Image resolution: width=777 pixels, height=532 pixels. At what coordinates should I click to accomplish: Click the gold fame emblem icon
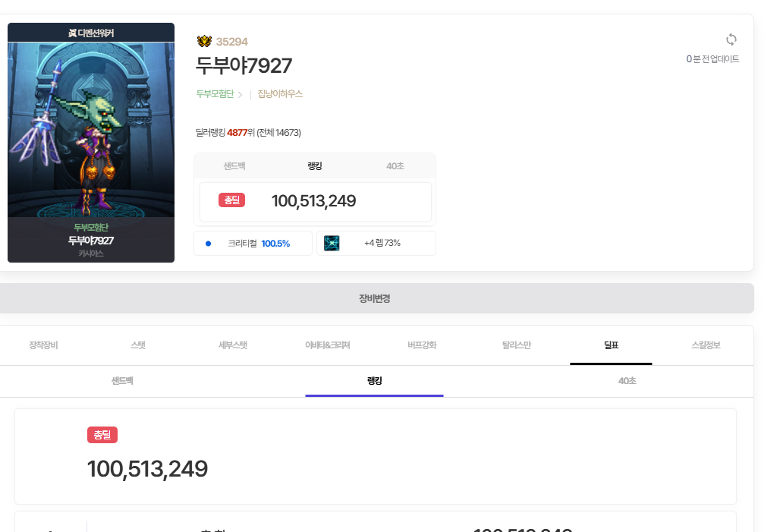(x=204, y=41)
